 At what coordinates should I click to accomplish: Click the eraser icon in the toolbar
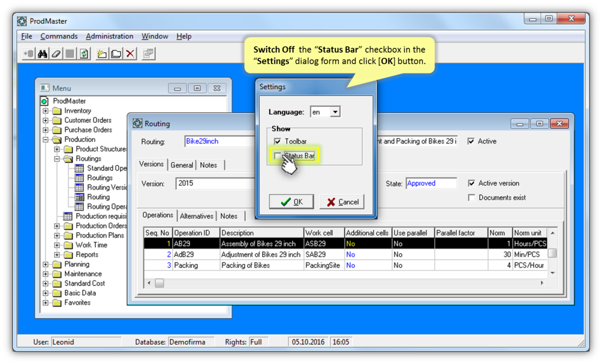click(56, 54)
